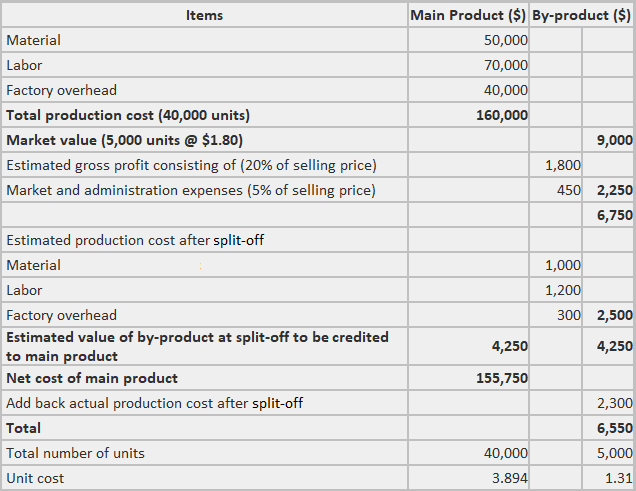Click the market value amount 9,000
This screenshot has width=636, height=491.
coord(615,140)
